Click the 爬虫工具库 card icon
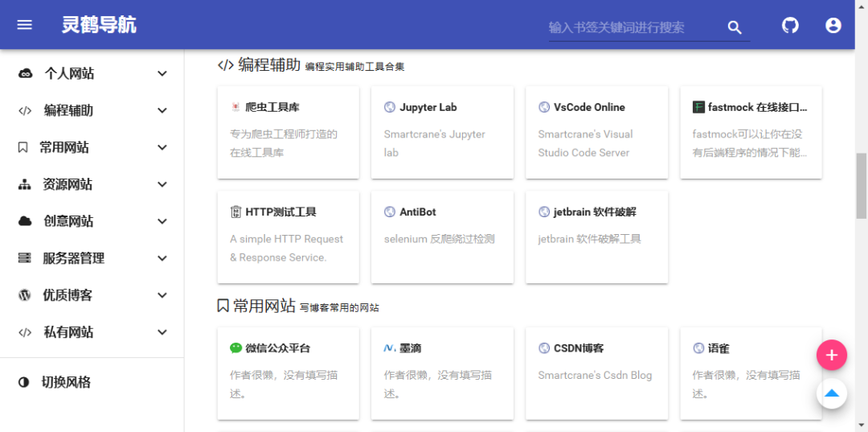The width and height of the screenshot is (868, 432). 235,107
